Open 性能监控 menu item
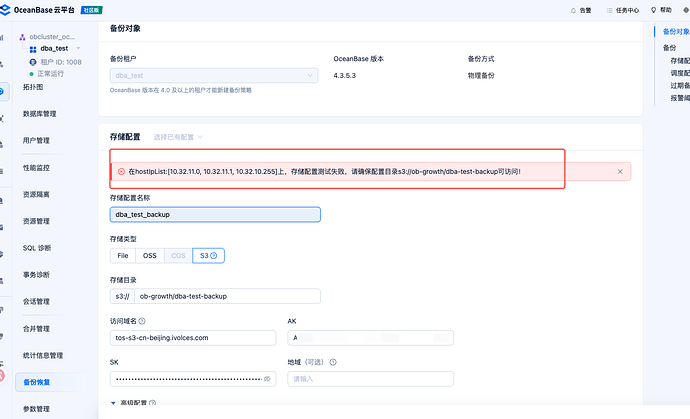Screen dimensions: 690x419 tap(36, 168)
